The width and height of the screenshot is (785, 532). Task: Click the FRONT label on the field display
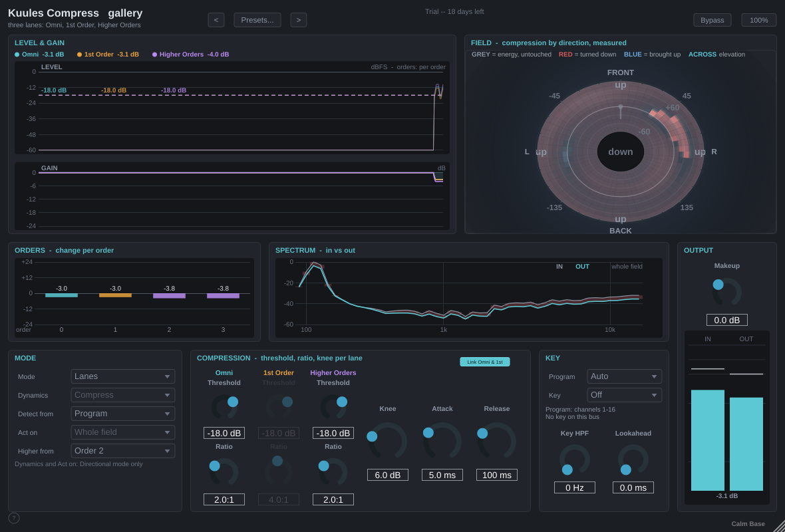point(620,72)
